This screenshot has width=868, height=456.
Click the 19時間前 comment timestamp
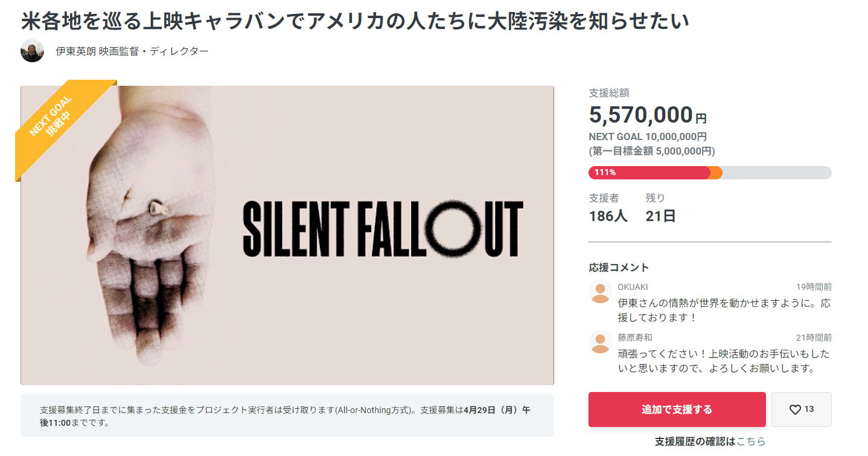click(814, 287)
